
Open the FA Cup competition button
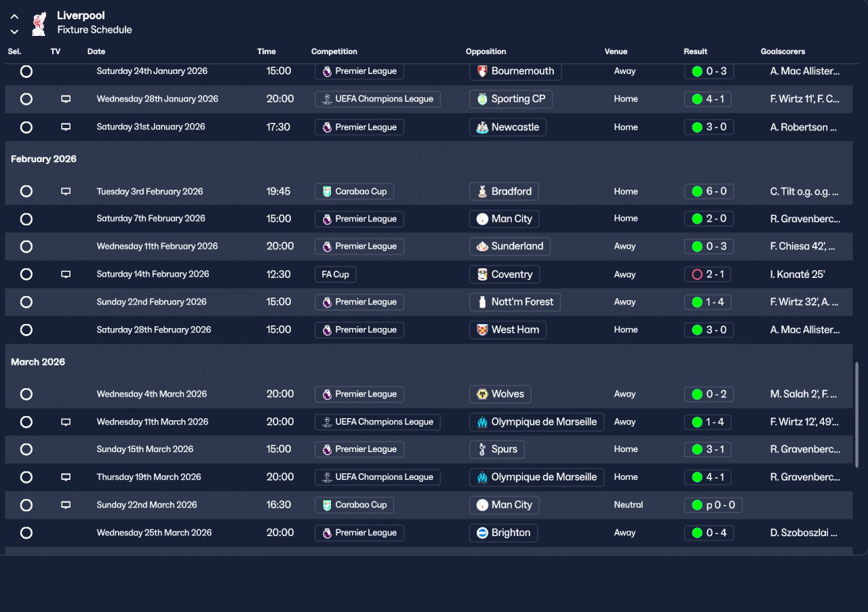pyautogui.click(x=336, y=274)
